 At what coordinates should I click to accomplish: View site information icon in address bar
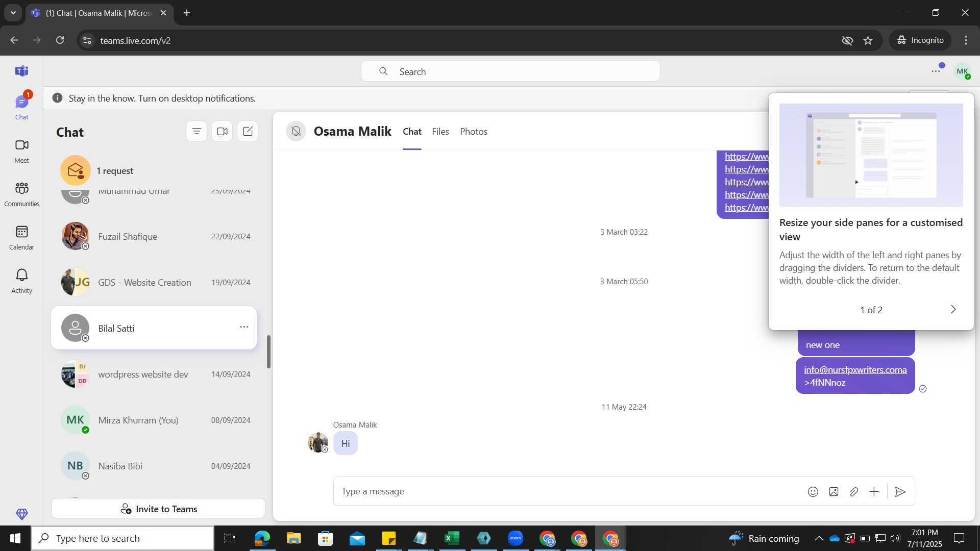(87, 40)
